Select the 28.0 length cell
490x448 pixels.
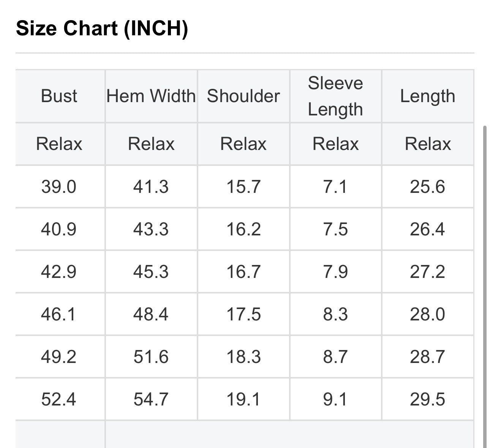428,314
